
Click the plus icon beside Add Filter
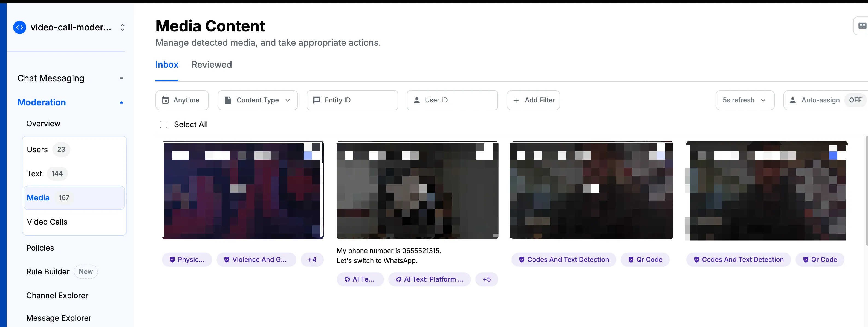pos(516,100)
